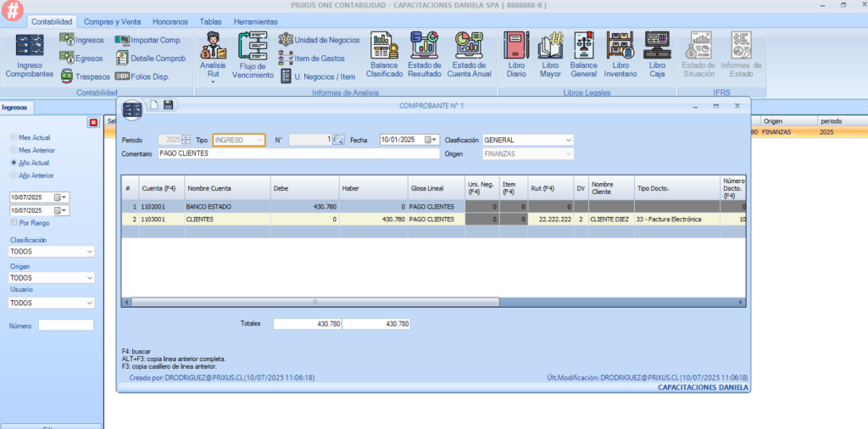Click save icon in comprobante window
This screenshot has height=429, width=868.
pyautogui.click(x=168, y=105)
